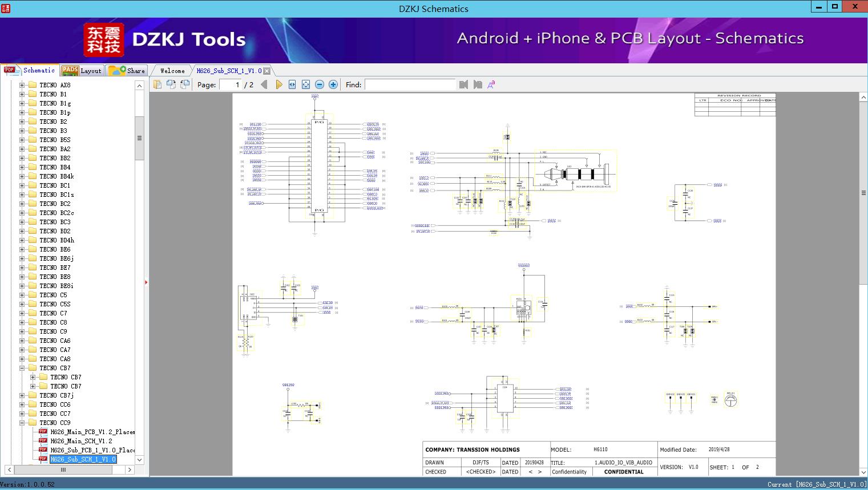Fit whole page in view icon
This screenshot has height=490, width=868.
(x=306, y=84)
